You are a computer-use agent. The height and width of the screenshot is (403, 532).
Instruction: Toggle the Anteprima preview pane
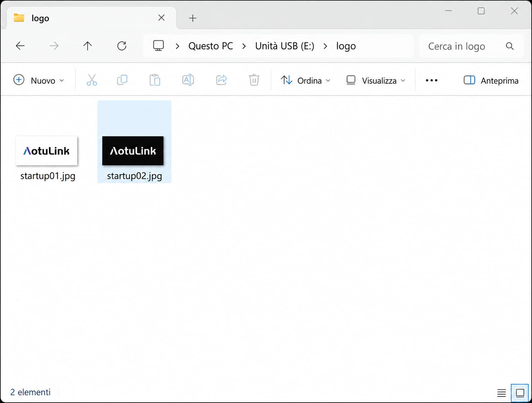491,80
